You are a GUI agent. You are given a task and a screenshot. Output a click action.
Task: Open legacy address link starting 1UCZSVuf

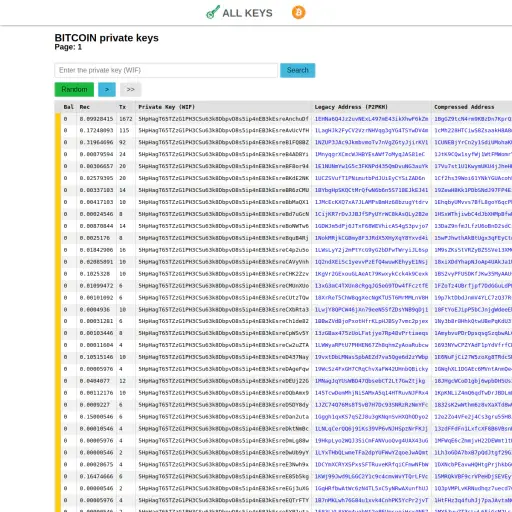(370, 178)
